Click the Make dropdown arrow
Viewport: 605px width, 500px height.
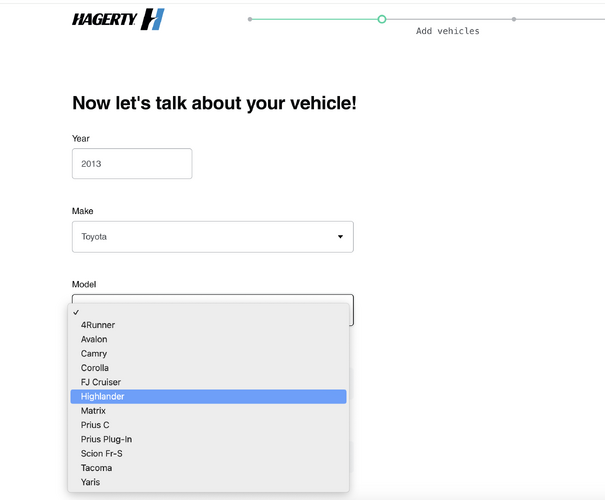click(x=340, y=237)
